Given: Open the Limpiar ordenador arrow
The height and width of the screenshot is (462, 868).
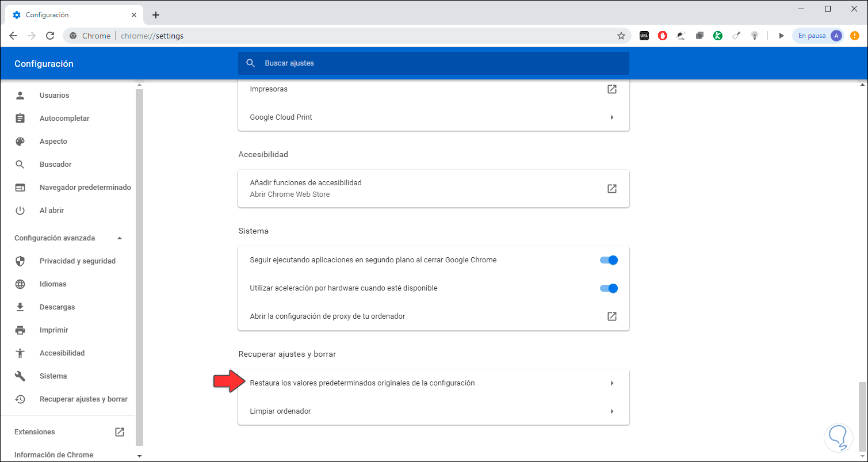Looking at the screenshot, I should coord(612,411).
